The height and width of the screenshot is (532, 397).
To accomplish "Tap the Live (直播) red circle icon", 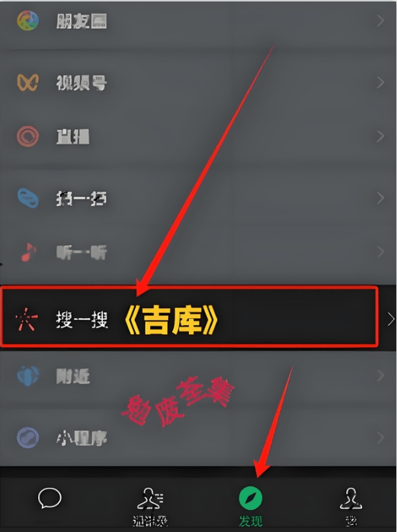I will point(28,136).
